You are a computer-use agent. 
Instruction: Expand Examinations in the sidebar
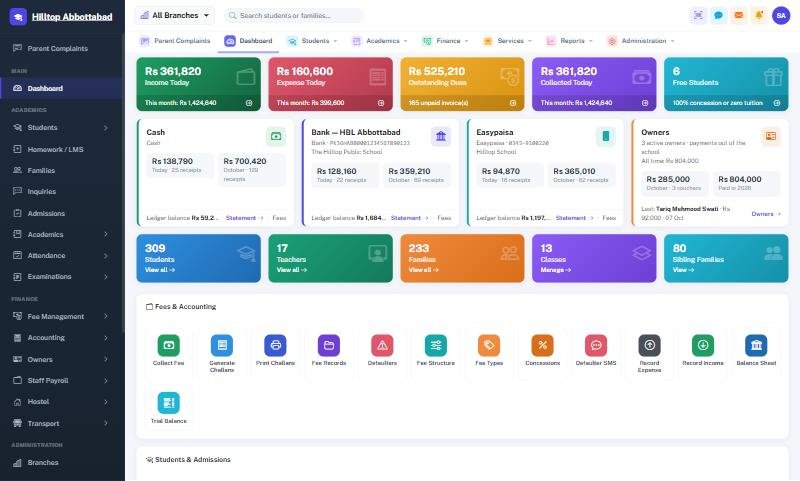click(61, 276)
